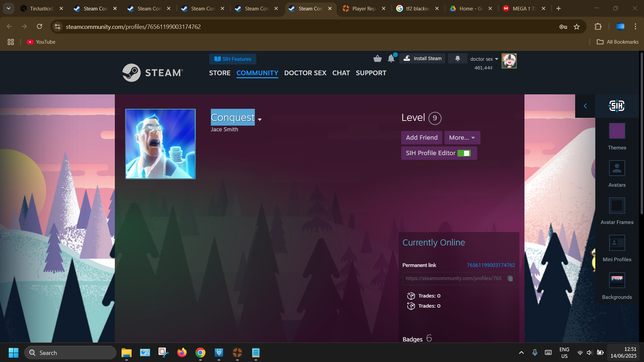Screen dimensions: 644x362
Task: Switch to the MEGA tab
Action: tap(524, 8)
